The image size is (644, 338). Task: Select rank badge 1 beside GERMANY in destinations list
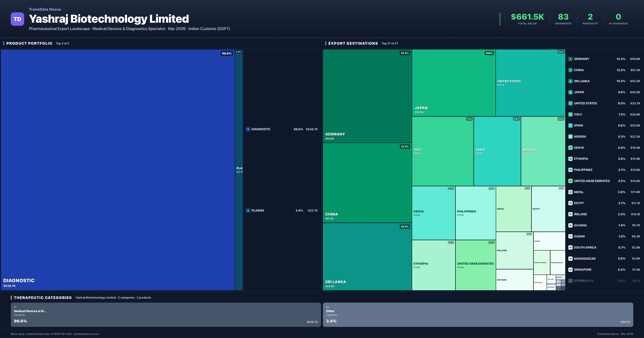[x=570, y=59]
